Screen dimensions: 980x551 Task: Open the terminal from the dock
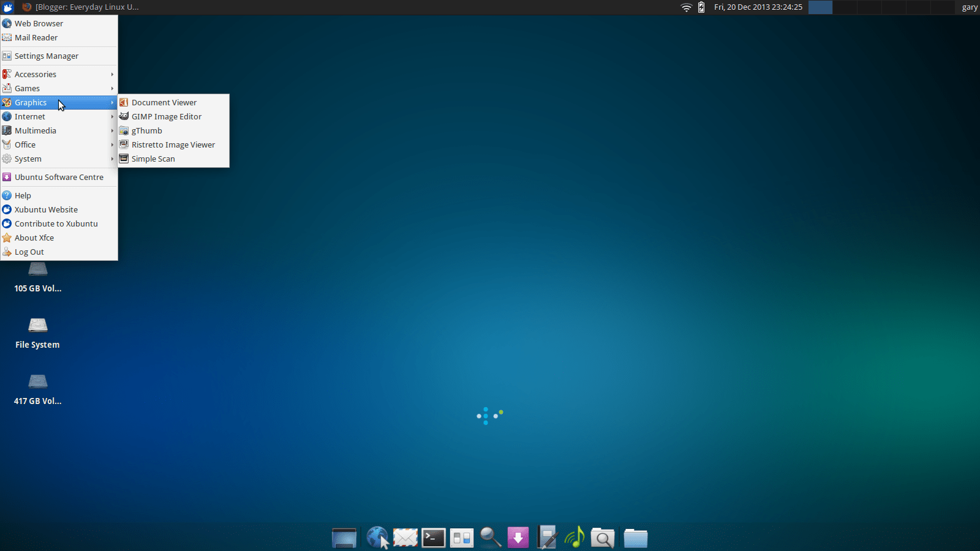(433, 538)
